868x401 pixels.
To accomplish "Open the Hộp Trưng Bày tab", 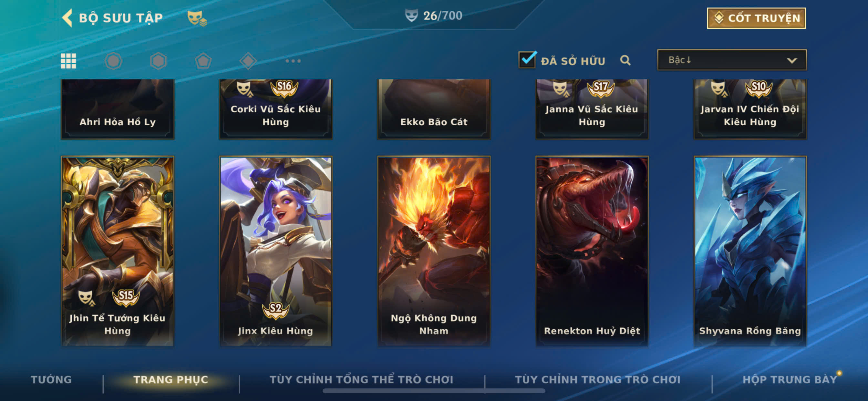I will [x=790, y=379].
